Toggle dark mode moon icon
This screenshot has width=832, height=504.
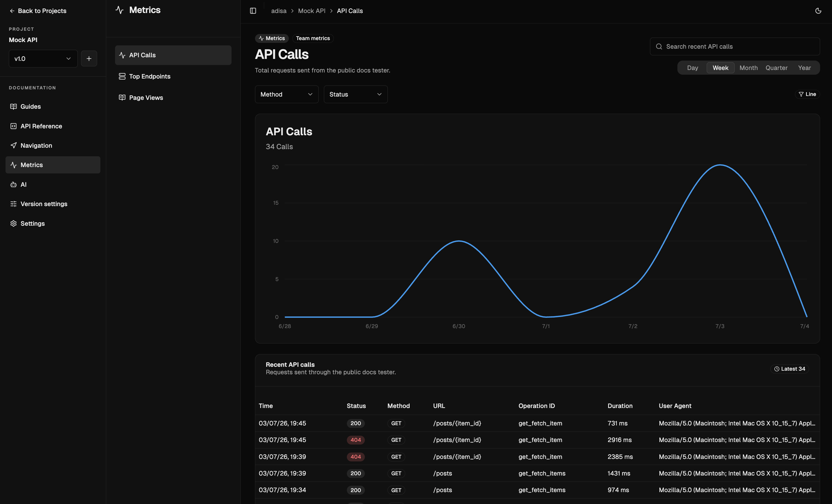818,11
